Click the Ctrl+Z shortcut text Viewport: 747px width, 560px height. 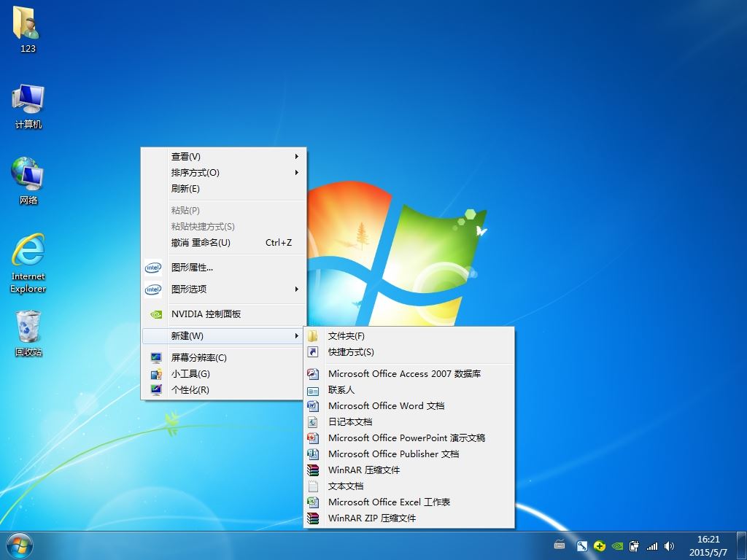coord(279,243)
